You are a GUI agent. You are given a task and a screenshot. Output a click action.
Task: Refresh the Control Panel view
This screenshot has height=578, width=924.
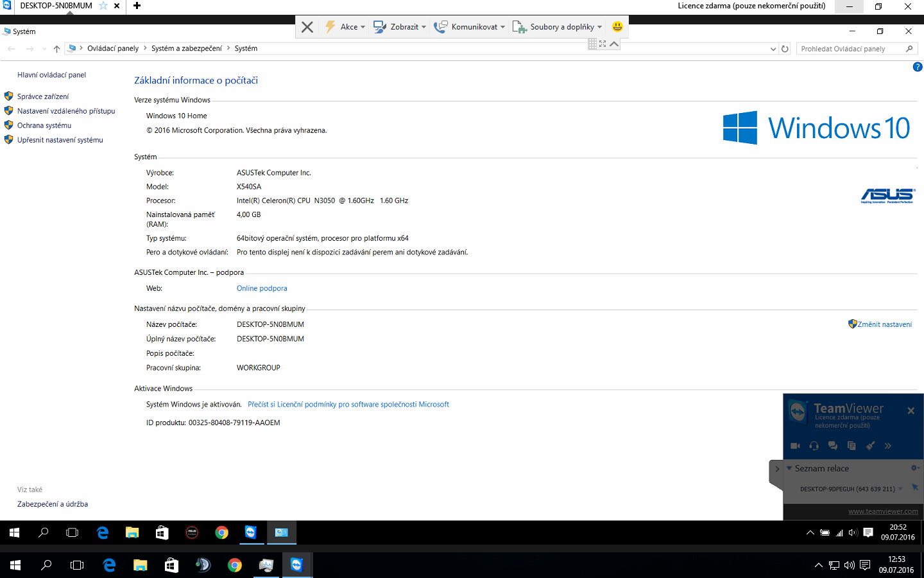785,49
